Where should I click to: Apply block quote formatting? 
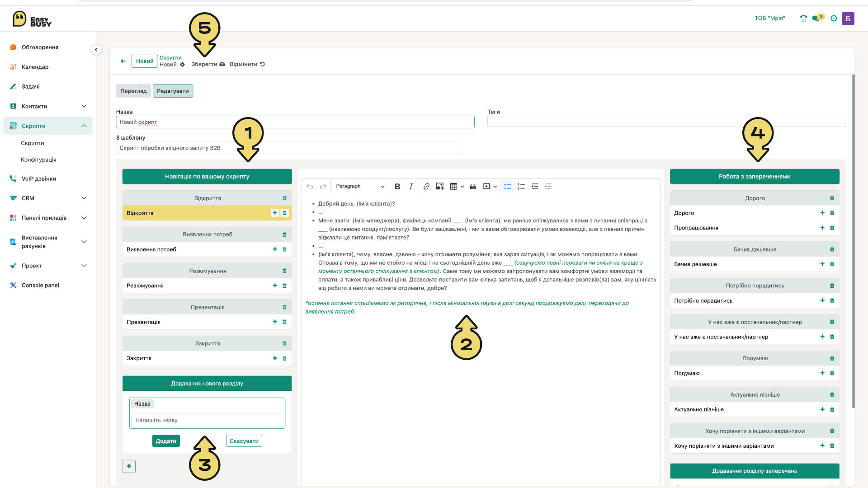pos(473,186)
